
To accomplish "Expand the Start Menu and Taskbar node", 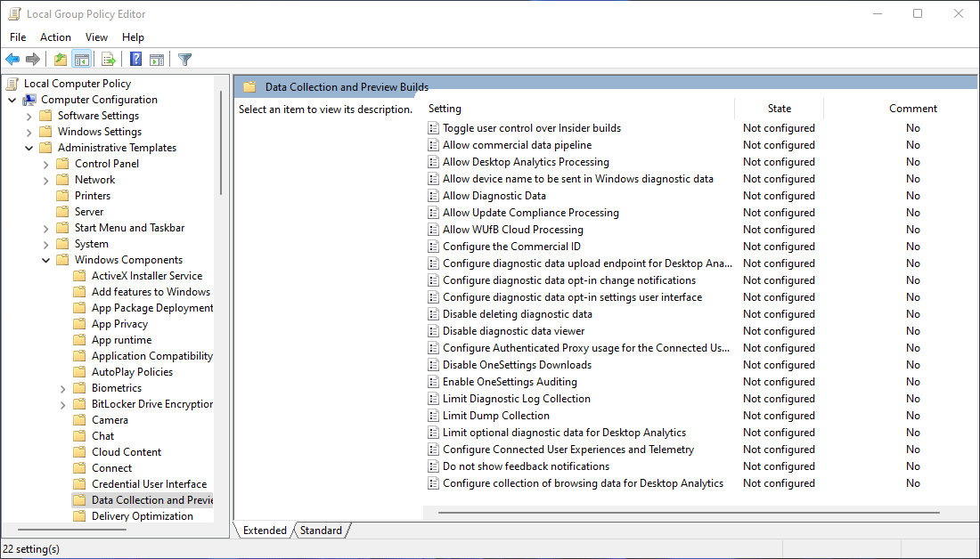I will tap(45, 228).
